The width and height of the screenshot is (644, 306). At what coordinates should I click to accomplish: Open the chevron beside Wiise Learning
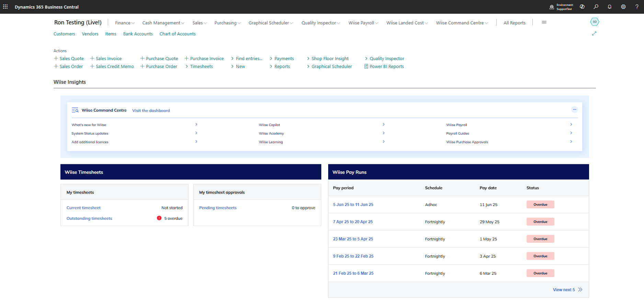[x=384, y=141]
